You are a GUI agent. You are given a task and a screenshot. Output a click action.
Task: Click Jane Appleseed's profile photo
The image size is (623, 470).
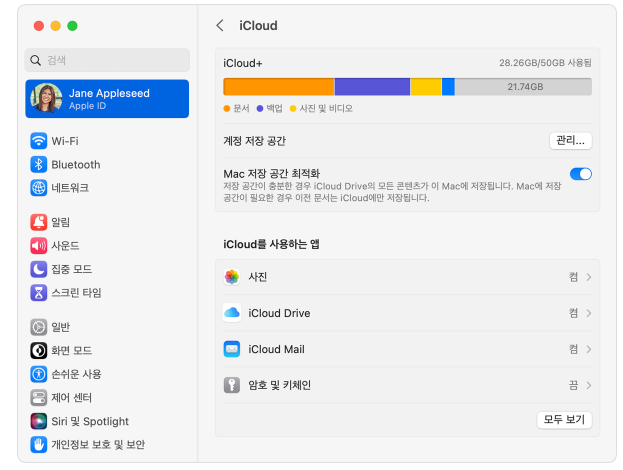pos(46,99)
